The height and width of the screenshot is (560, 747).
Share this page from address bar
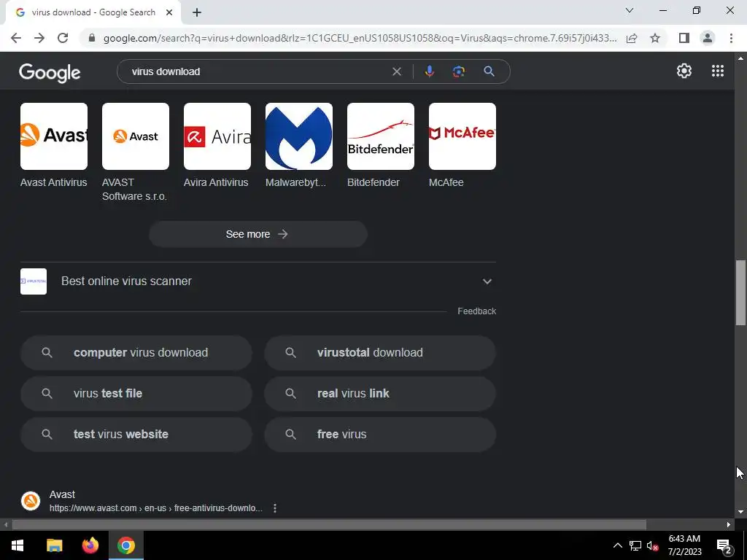(x=632, y=38)
